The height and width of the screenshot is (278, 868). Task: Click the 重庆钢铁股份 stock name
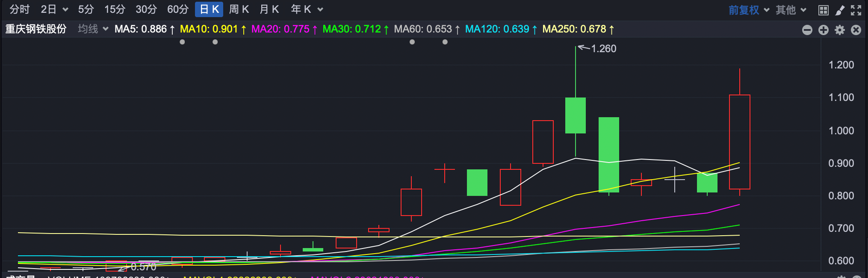pyautogui.click(x=36, y=29)
